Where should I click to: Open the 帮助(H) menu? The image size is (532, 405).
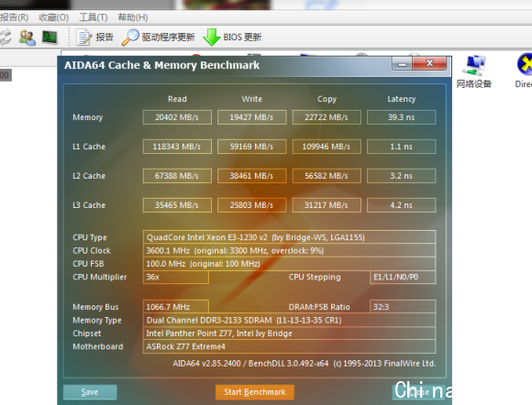[133, 17]
